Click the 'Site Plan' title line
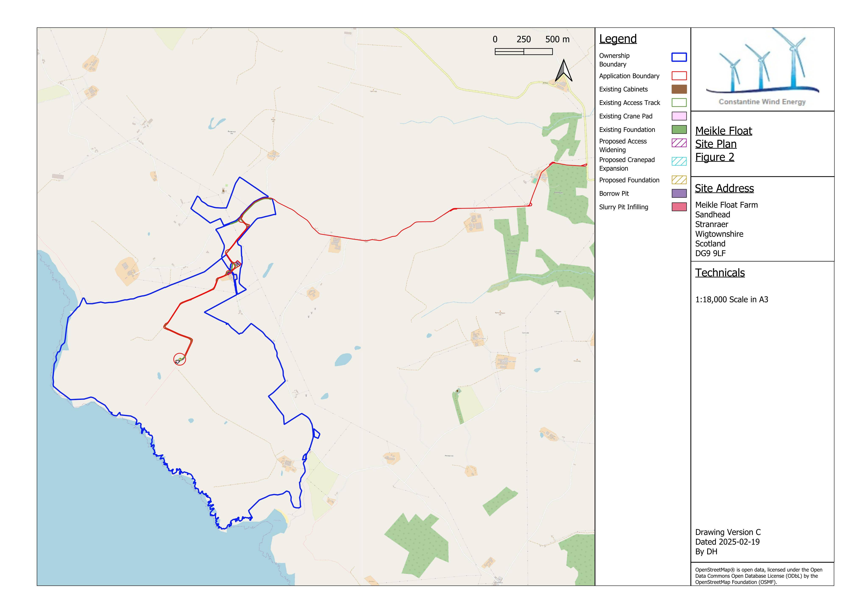Image resolution: width=868 pixels, height=614 pixels. [716, 144]
